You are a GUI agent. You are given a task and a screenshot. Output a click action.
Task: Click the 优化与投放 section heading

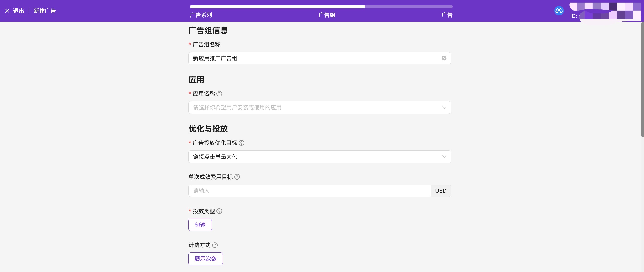(x=208, y=129)
